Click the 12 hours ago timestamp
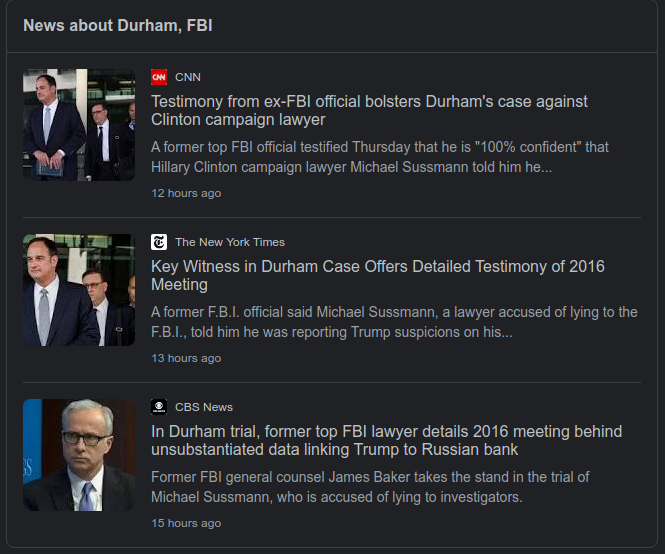 point(186,193)
